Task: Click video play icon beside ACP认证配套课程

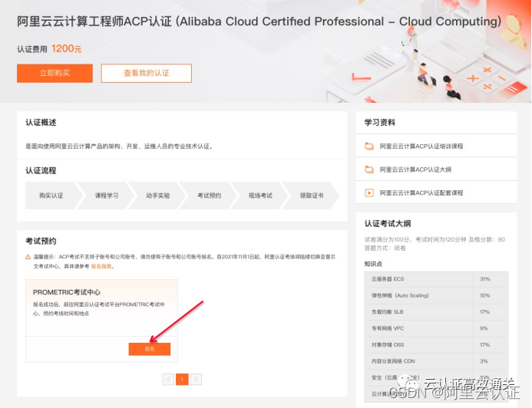Action: click(x=369, y=192)
